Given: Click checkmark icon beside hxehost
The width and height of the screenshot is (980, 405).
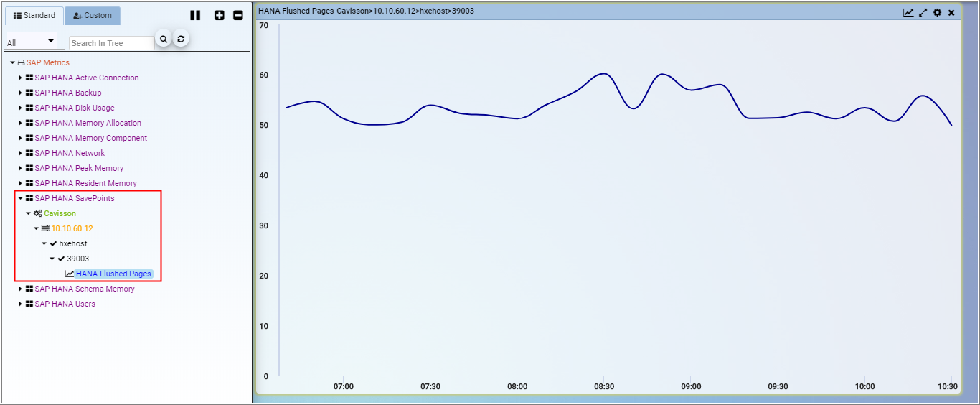Looking at the screenshot, I should coord(53,243).
